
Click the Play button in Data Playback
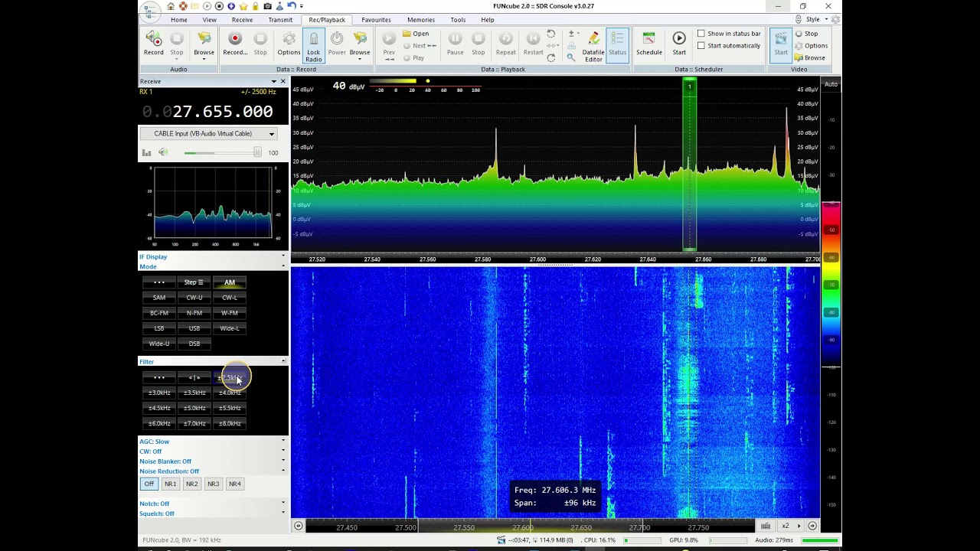[414, 58]
